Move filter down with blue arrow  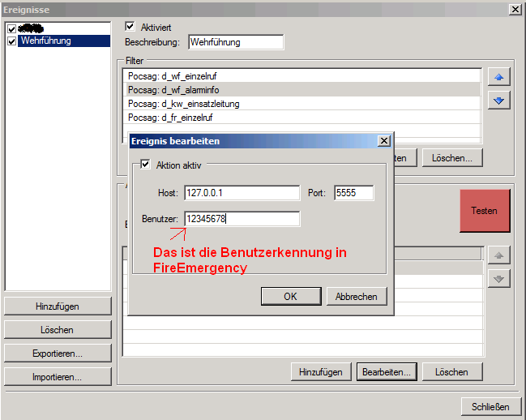point(500,101)
